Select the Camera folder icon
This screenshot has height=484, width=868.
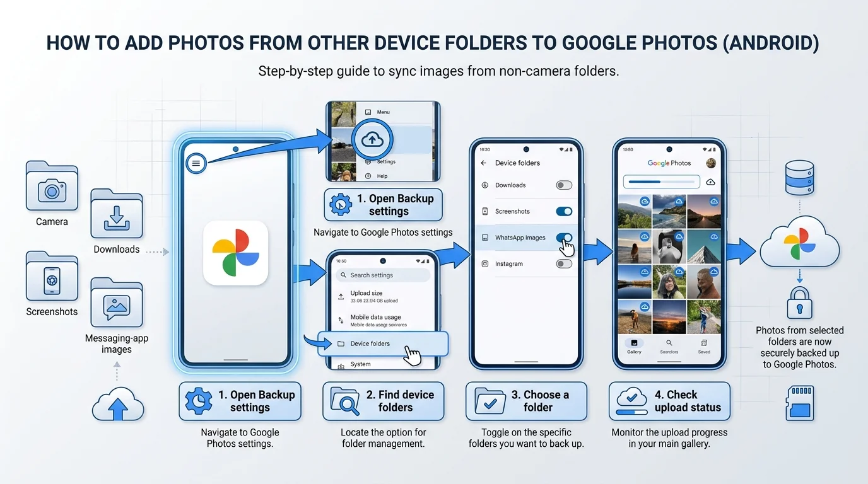pos(52,185)
